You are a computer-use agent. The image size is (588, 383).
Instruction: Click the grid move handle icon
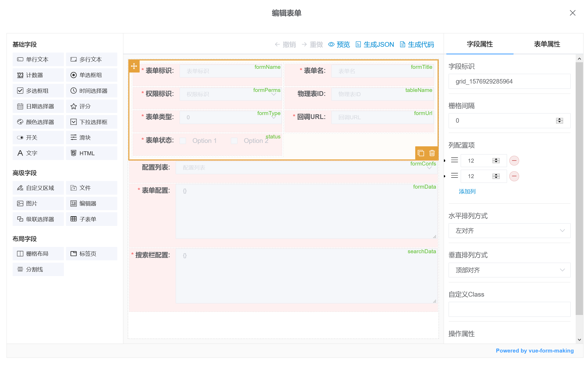[x=134, y=66]
